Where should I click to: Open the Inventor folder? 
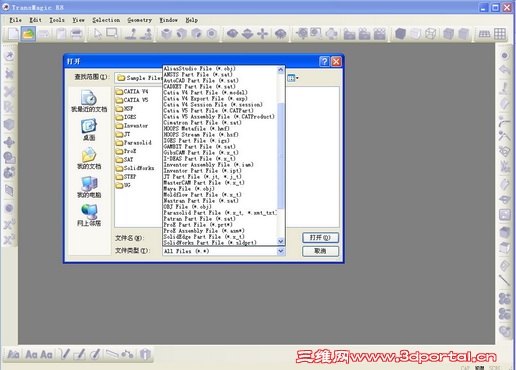click(x=132, y=126)
